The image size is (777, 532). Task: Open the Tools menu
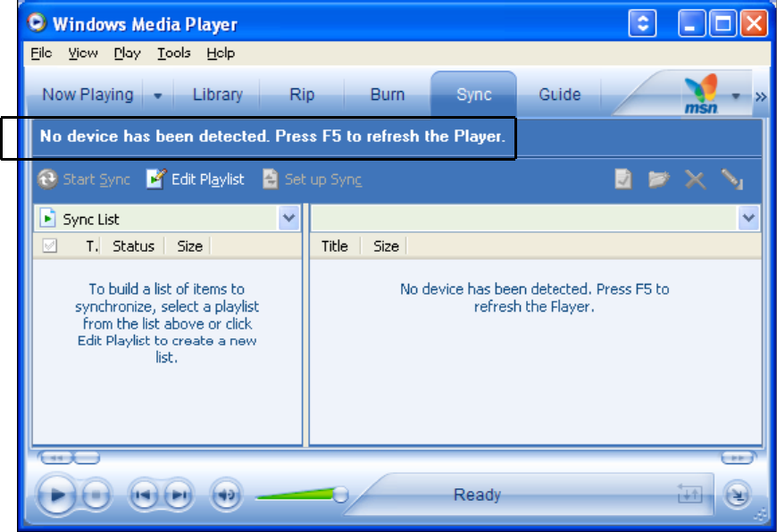click(173, 53)
